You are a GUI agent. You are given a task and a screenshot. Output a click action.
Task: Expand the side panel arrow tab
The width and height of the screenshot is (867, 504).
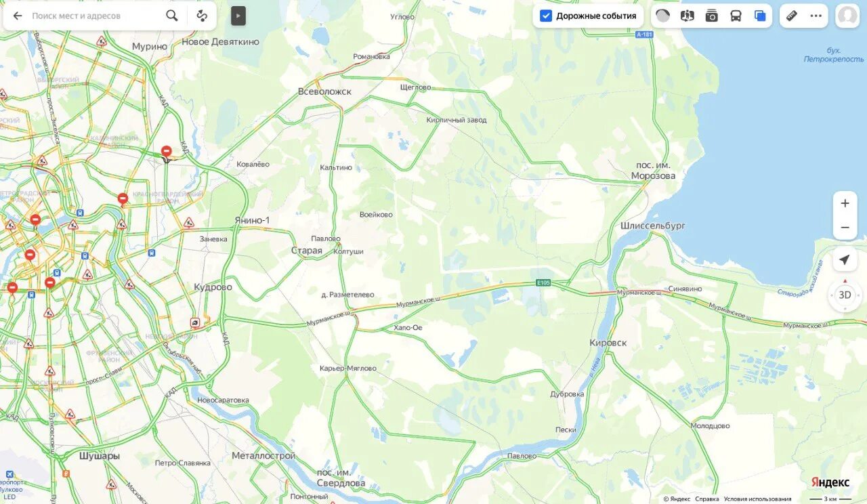pos(238,16)
